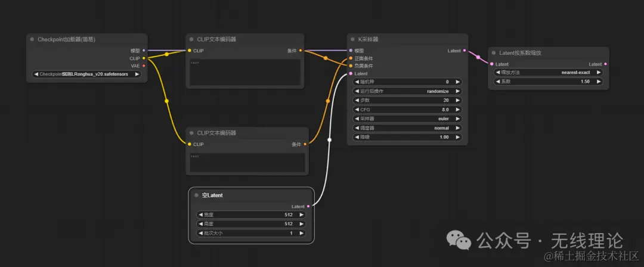Screen dimensions: 644x267
Task: Increase 批次大小 with its right arrow
Action: point(302,233)
